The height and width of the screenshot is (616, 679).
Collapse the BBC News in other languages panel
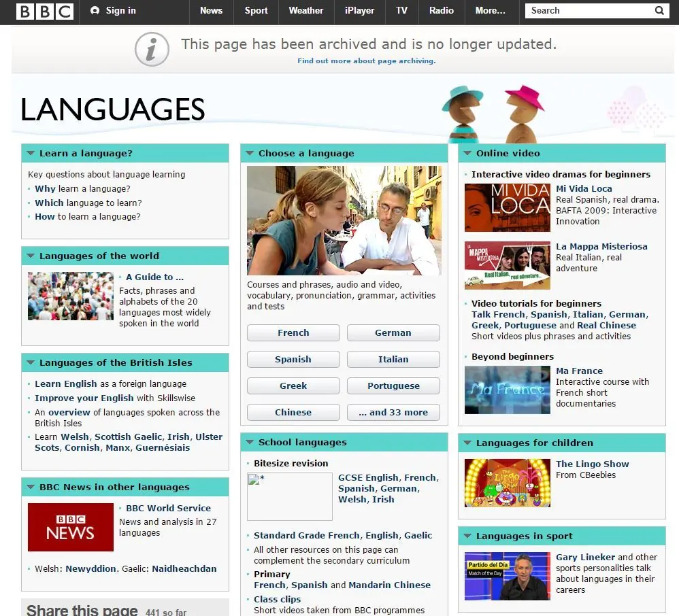[x=31, y=487]
